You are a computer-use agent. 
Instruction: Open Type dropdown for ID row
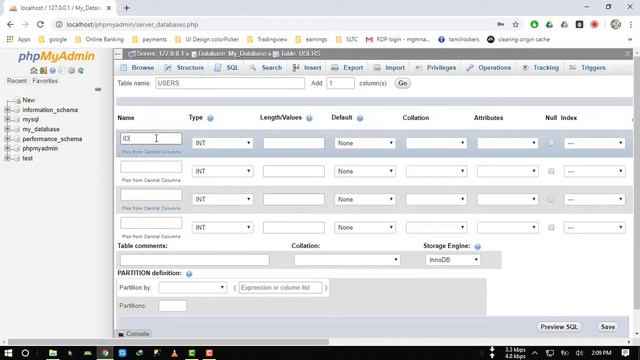[x=222, y=143]
